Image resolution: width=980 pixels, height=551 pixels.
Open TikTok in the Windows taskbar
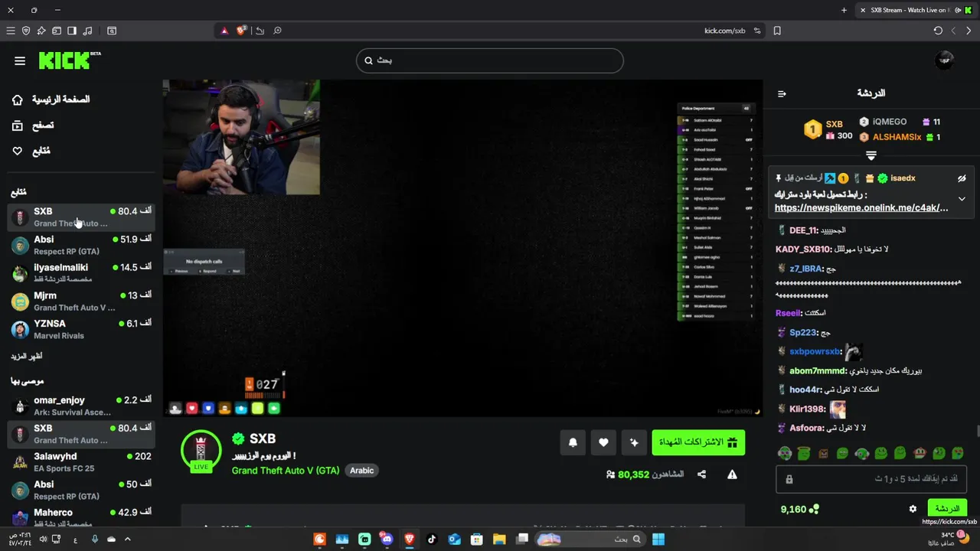[x=431, y=539]
